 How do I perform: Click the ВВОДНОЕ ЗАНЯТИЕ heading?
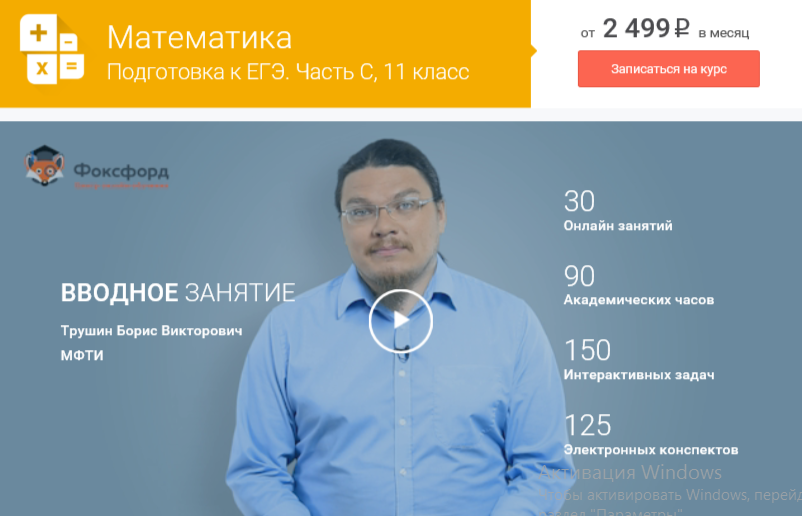[x=178, y=293]
